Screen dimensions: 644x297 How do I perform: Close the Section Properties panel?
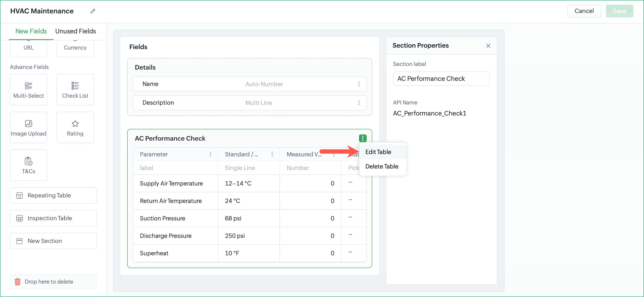point(488,46)
